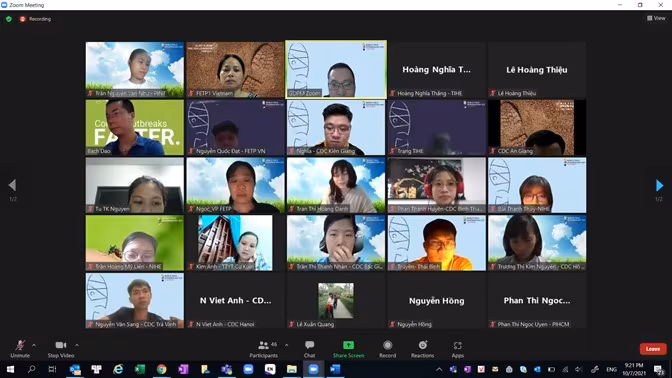Image resolution: width=672 pixels, height=378 pixels.
Task: Select the Nghĩa - CDC Kiên Giang tile
Action: [x=336, y=127]
